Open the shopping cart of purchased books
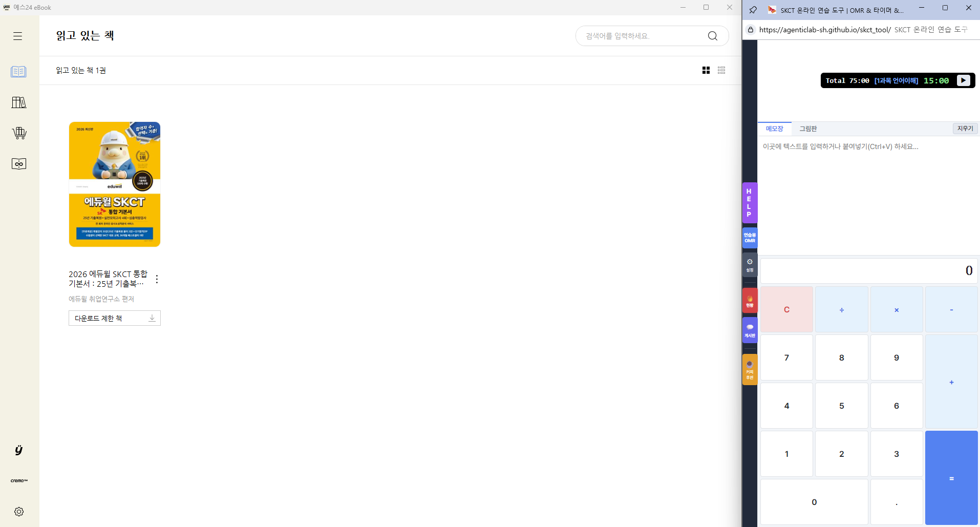This screenshot has width=980, height=527. 19,133
